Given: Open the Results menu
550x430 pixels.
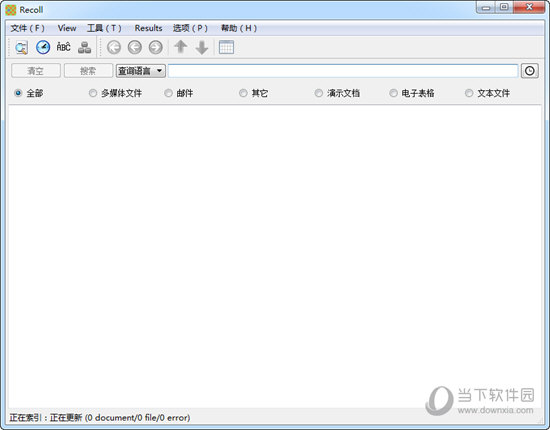Looking at the screenshot, I should pos(148,28).
